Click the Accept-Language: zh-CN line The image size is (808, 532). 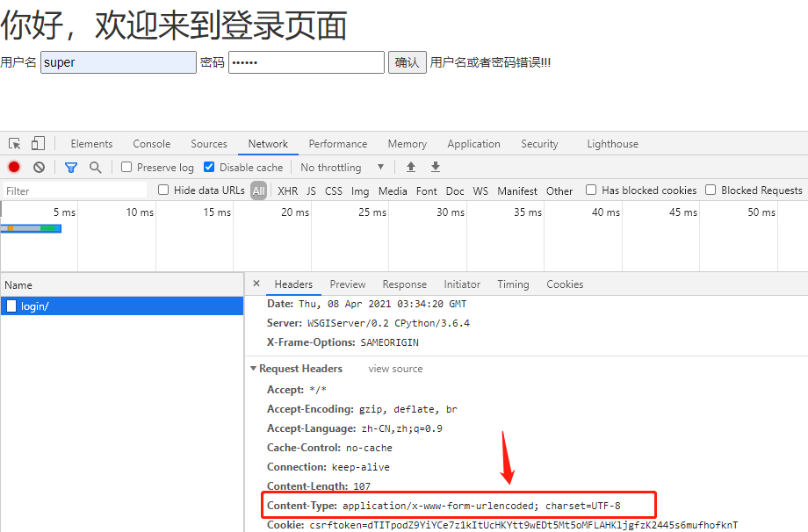pos(355,428)
